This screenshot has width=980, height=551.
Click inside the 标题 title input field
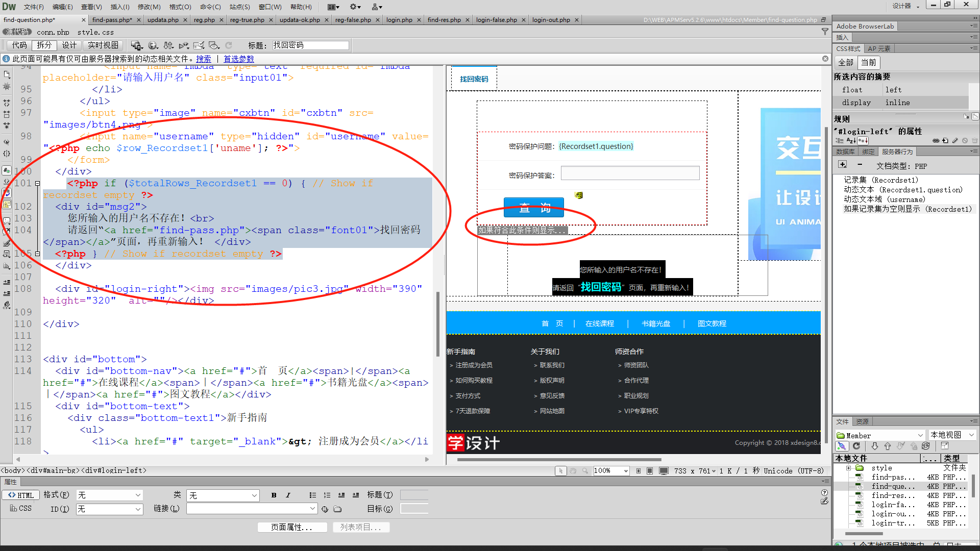point(309,45)
